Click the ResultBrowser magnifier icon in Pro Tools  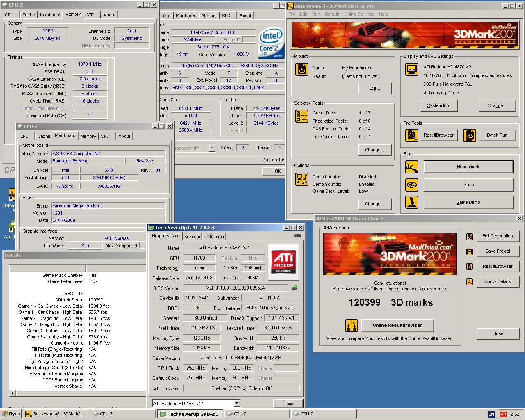click(x=411, y=135)
